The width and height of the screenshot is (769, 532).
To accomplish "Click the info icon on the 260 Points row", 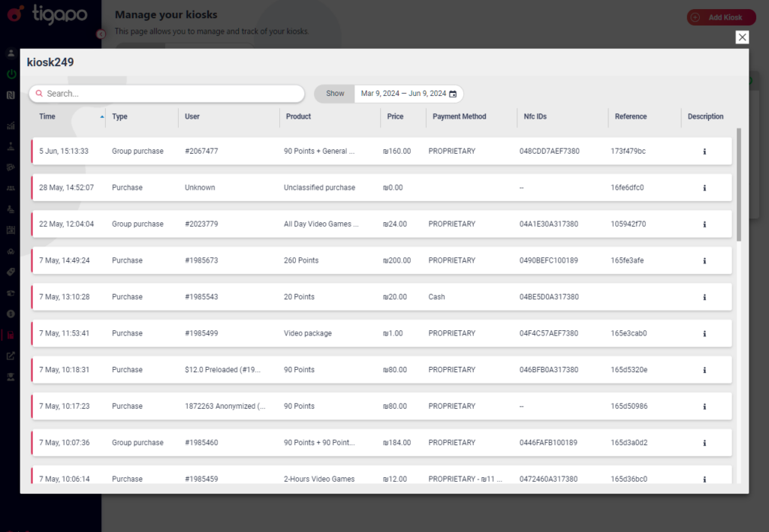I will 704,260.
